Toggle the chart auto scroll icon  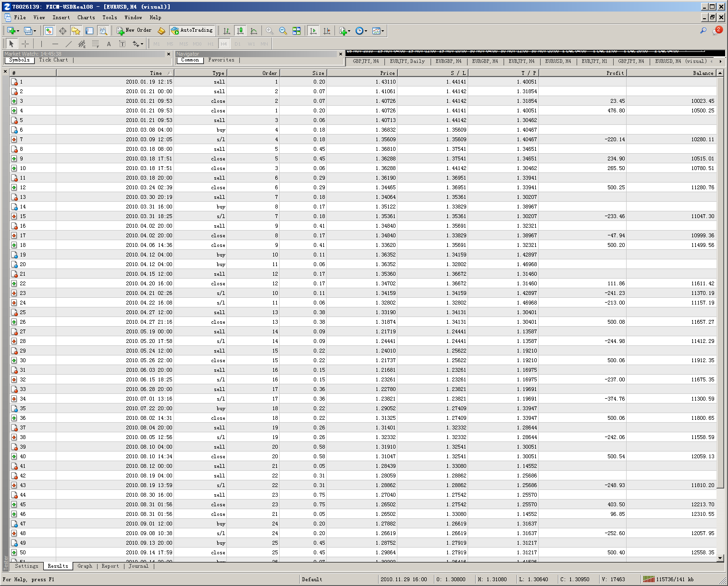[x=313, y=31]
